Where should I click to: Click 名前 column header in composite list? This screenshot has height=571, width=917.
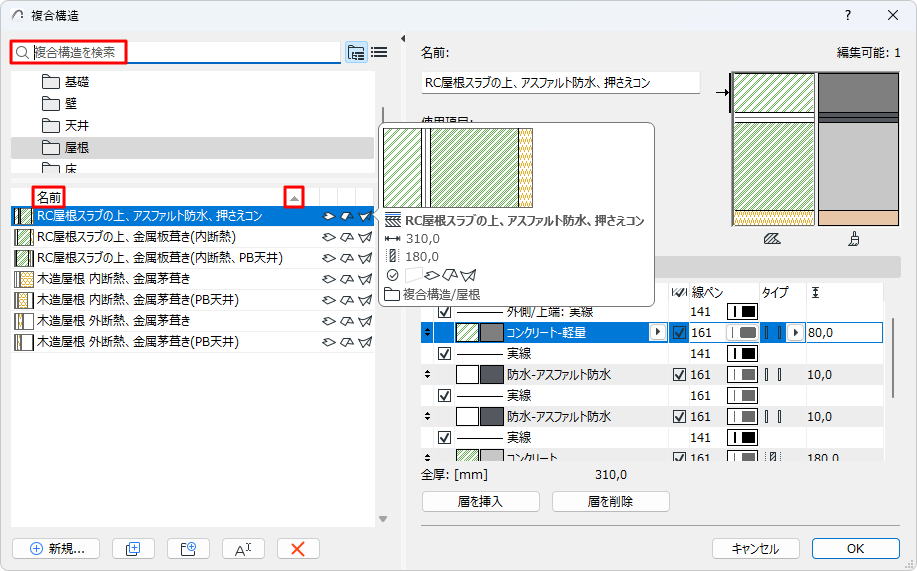click(x=49, y=198)
